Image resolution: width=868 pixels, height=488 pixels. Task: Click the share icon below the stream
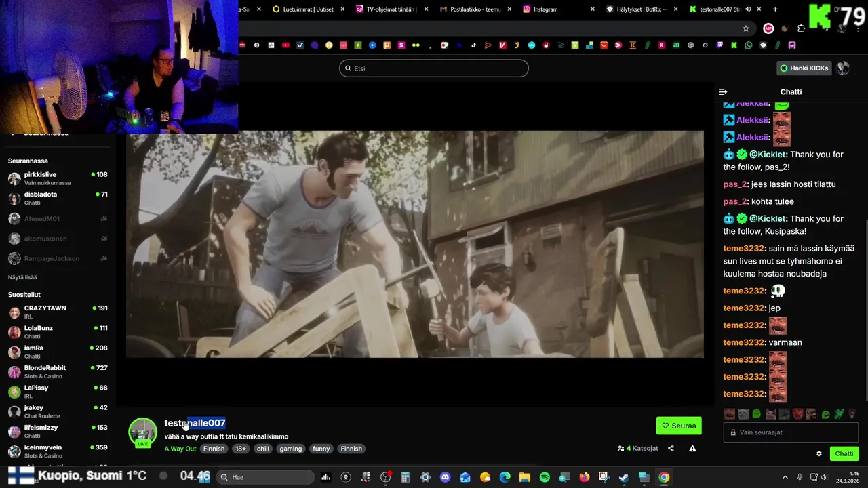(x=671, y=448)
